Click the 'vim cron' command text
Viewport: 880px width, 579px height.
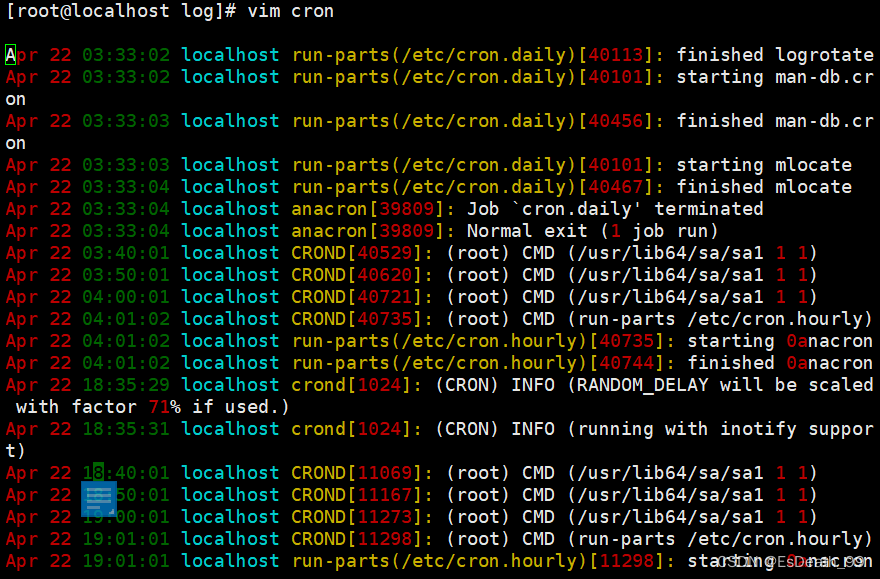tap(291, 11)
